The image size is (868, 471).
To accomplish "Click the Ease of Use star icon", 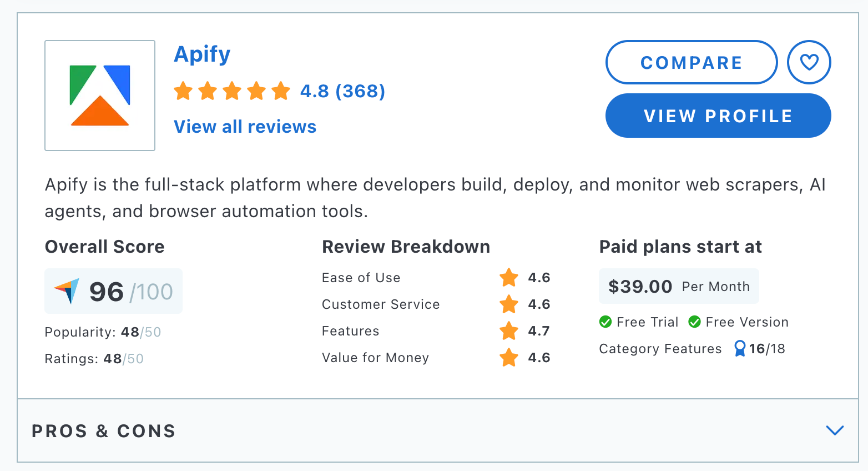I will point(508,278).
